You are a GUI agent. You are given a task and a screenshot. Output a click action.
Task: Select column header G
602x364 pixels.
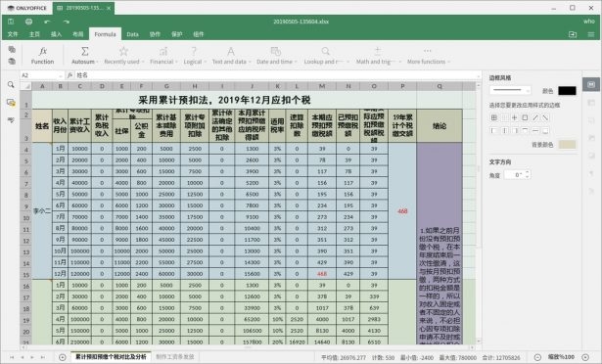point(166,86)
